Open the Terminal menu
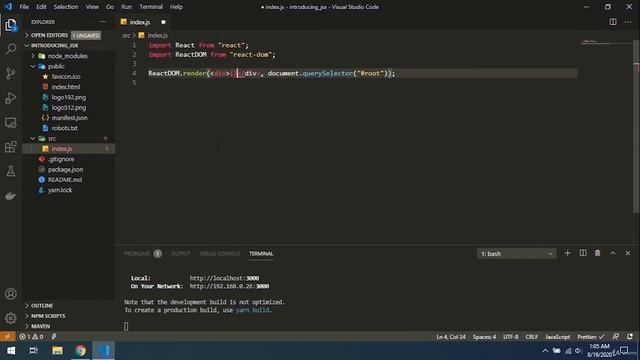 click(x=151, y=7)
